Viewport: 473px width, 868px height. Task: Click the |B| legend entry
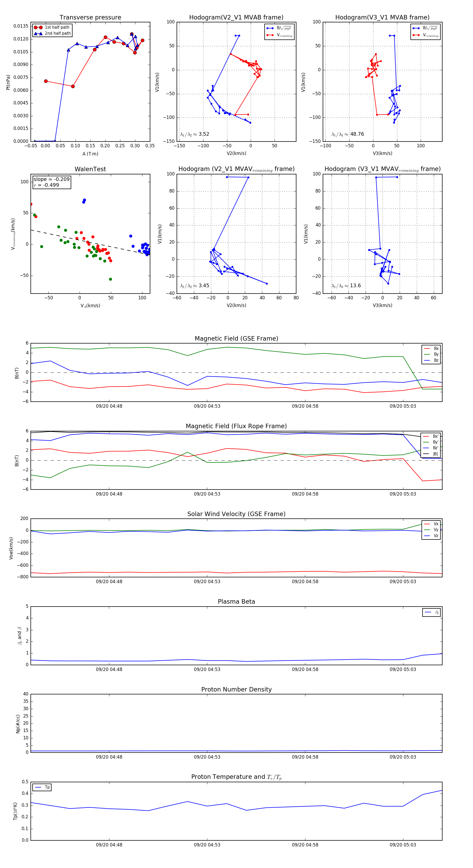click(431, 454)
